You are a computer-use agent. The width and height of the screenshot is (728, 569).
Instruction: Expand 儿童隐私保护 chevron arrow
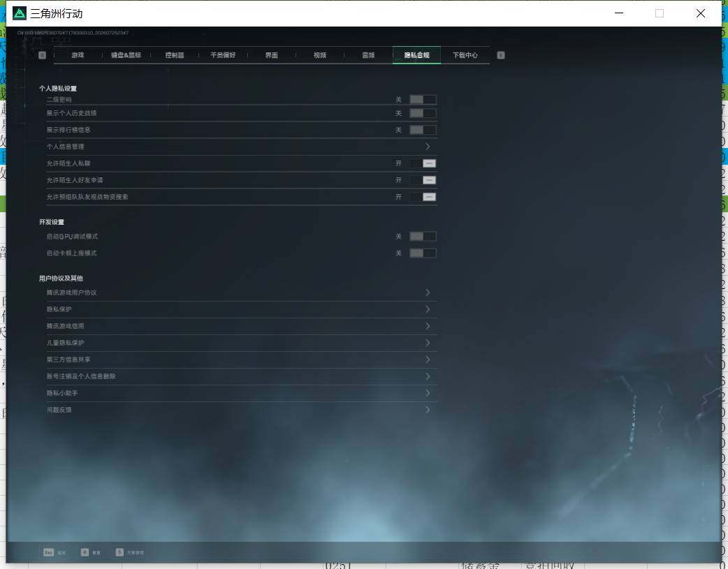point(428,343)
